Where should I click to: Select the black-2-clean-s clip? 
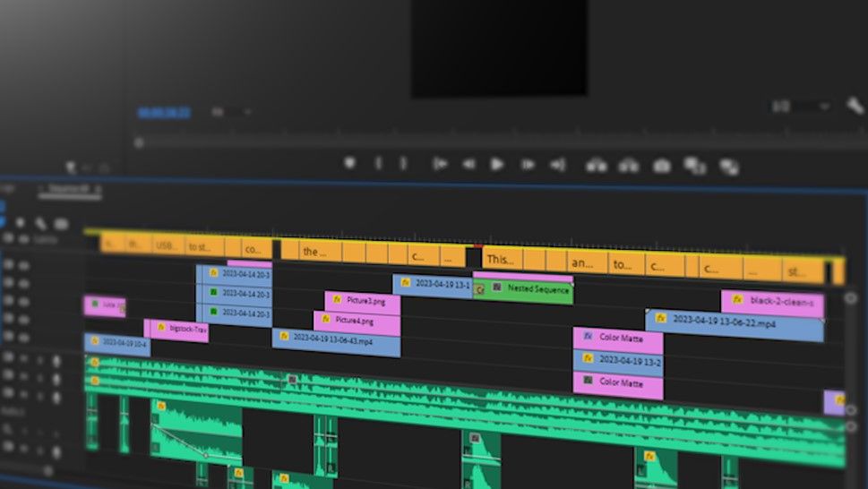[x=772, y=303]
